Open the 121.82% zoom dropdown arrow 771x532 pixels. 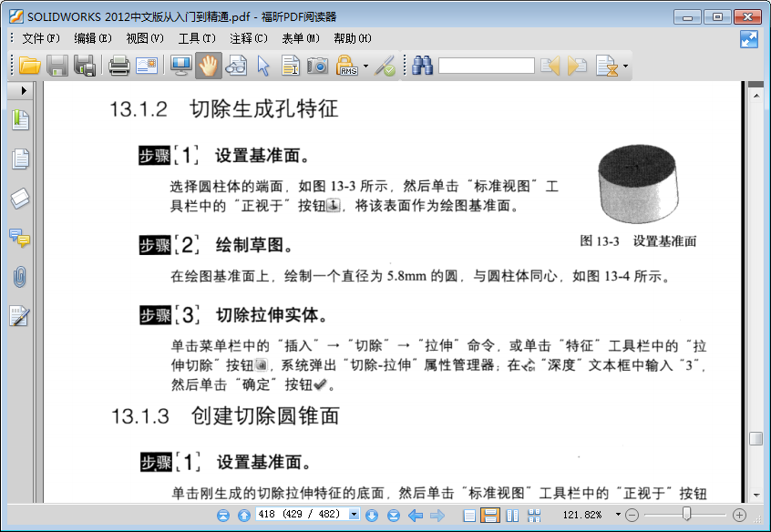tap(618, 515)
